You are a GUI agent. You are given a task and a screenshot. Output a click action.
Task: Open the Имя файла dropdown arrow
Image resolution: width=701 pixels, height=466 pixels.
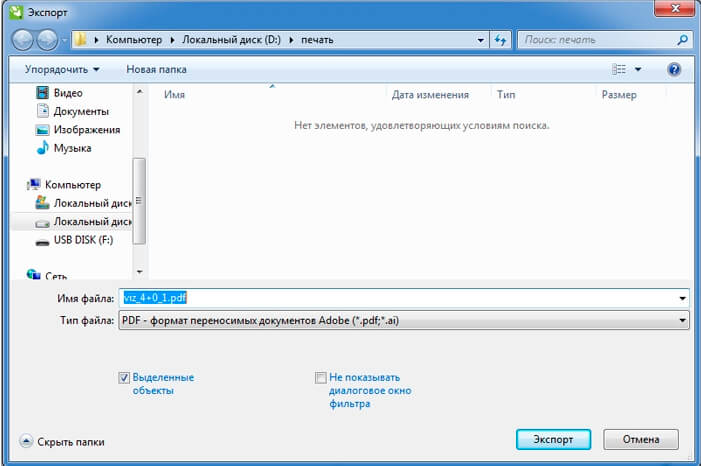(683, 298)
